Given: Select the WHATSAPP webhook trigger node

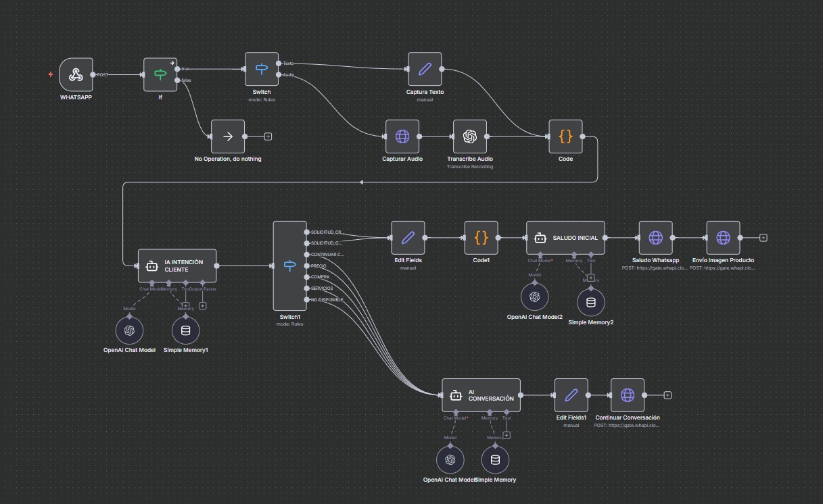Looking at the screenshot, I should (76, 74).
